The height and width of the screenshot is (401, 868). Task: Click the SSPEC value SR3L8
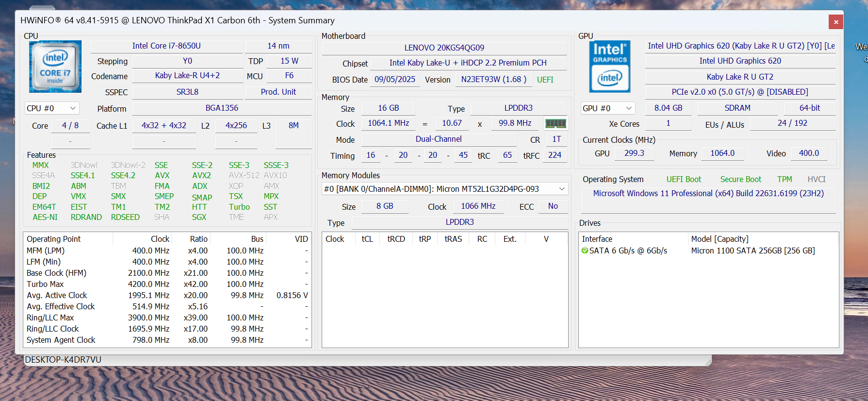[x=187, y=92]
